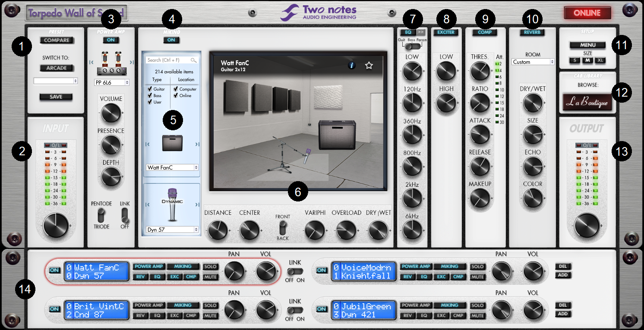Set interface size to S

pos(575,60)
